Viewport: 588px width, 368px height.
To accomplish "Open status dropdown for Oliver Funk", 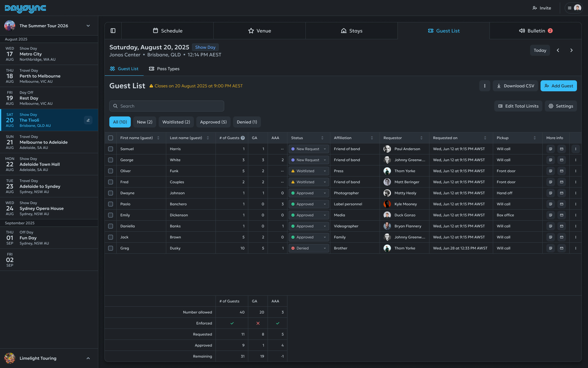I will pyautogui.click(x=308, y=171).
